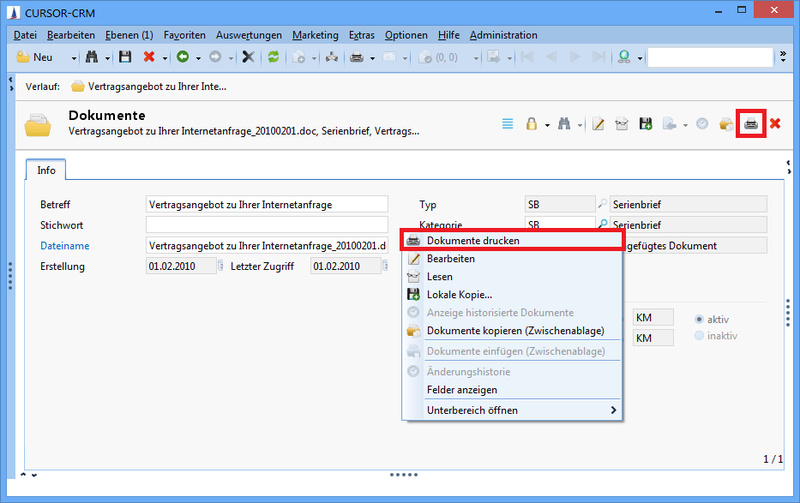The height and width of the screenshot is (503, 800).
Task: Choose Dokumente drucken from context menu
Action: pyautogui.click(x=472, y=241)
